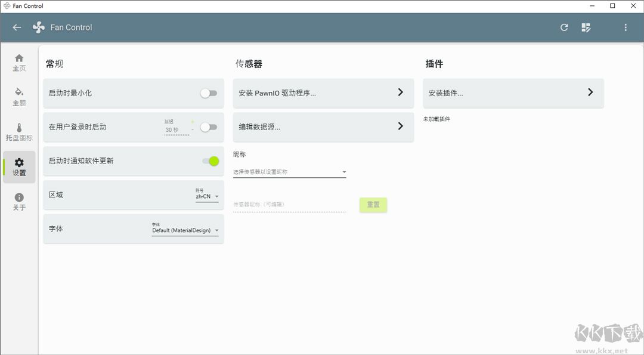Click the 区域 label
Viewport: 644px width, 355px height.
point(56,195)
